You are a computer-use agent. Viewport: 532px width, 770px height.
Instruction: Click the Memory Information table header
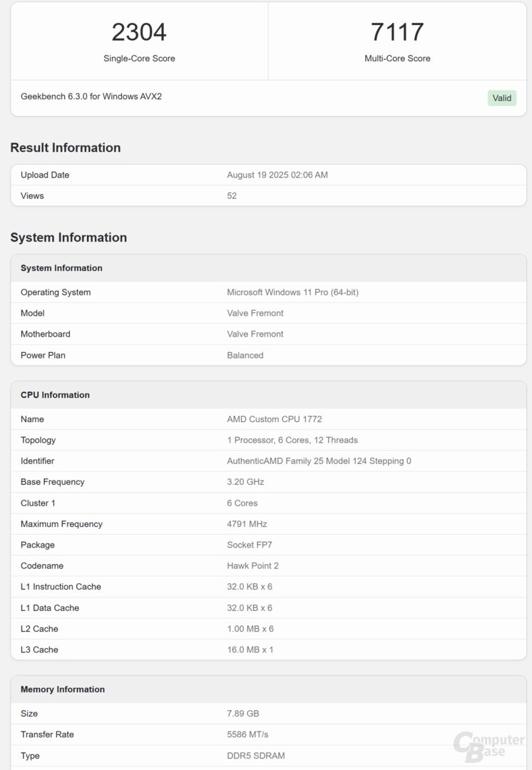268,689
